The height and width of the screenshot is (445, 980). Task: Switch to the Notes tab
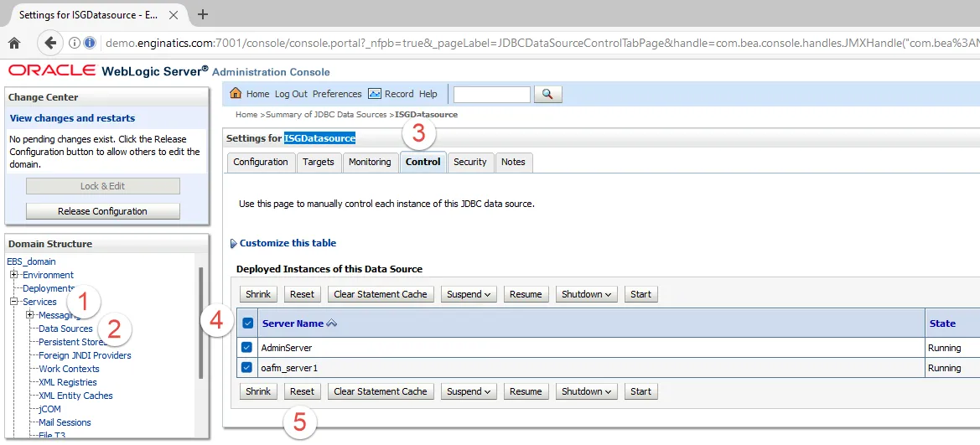(513, 162)
